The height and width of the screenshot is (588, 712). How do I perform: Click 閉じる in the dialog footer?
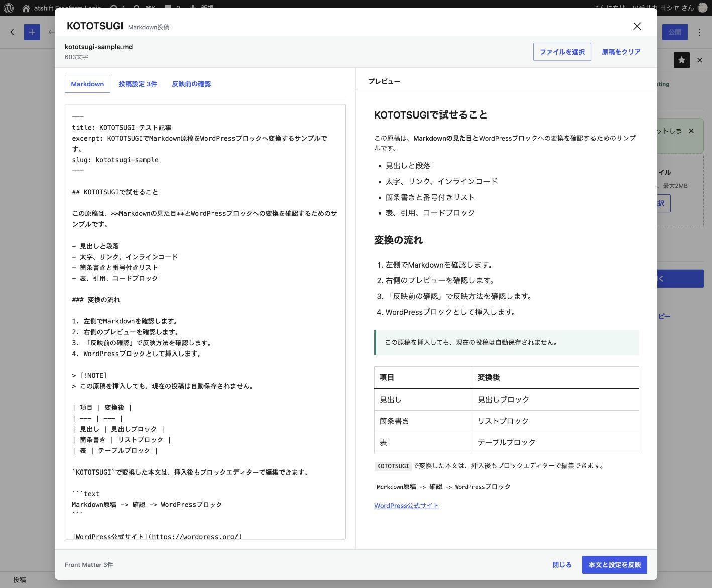(562, 565)
